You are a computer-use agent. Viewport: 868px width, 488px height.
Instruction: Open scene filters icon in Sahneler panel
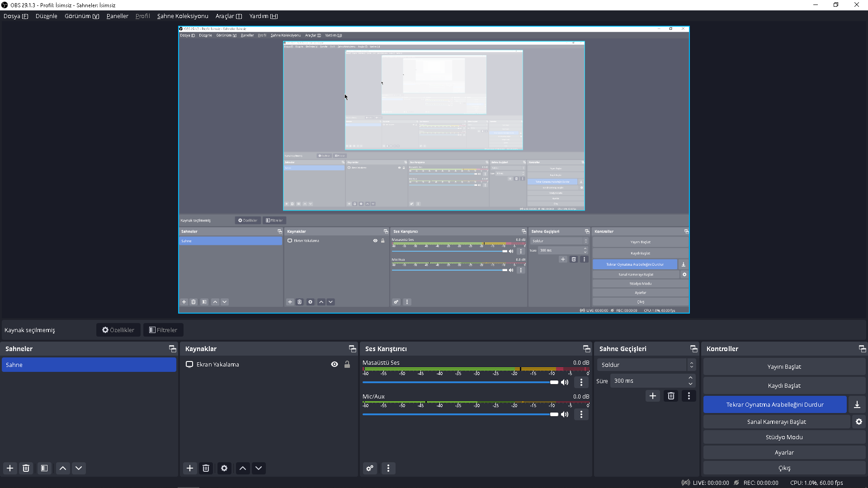pyautogui.click(x=44, y=468)
